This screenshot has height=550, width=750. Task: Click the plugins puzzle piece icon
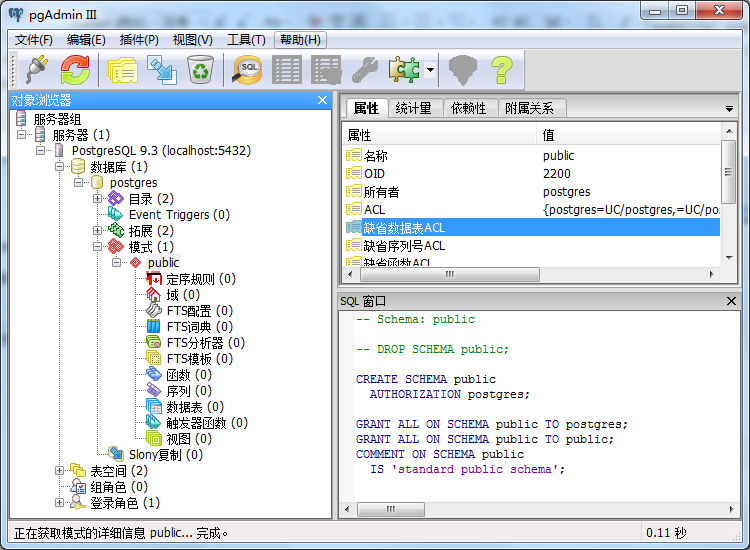click(404, 70)
